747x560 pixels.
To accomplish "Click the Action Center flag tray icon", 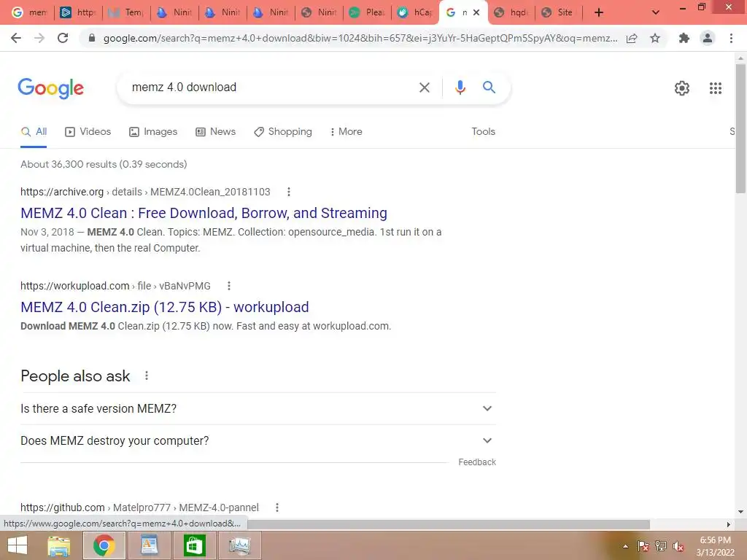I will pyautogui.click(x=643, y=546).
